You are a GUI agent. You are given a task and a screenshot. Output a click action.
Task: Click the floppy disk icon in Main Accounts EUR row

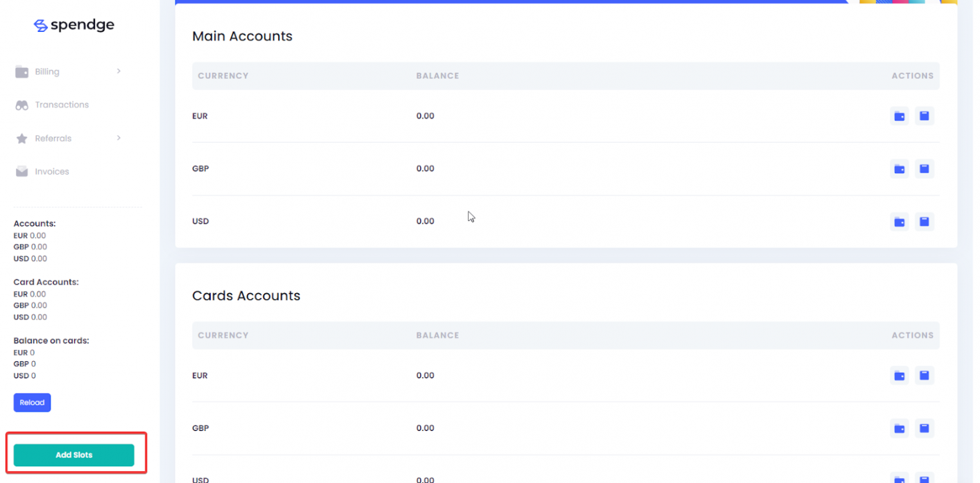click(925, 116)
